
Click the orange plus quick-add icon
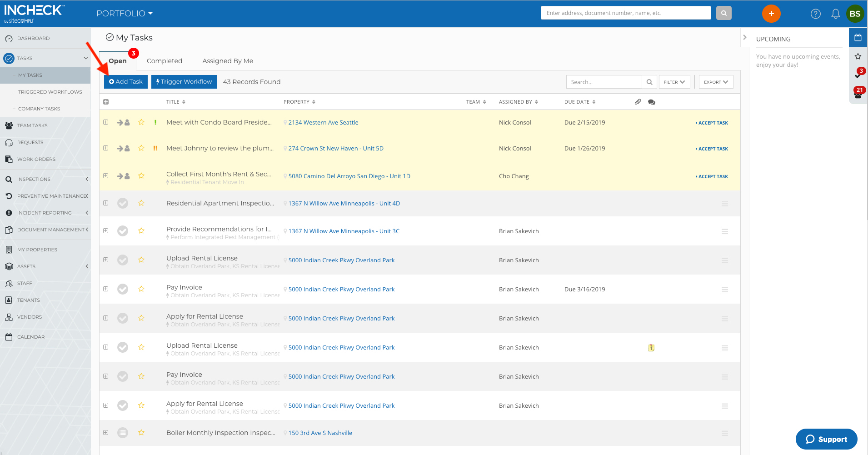click(x=771, y=14)
